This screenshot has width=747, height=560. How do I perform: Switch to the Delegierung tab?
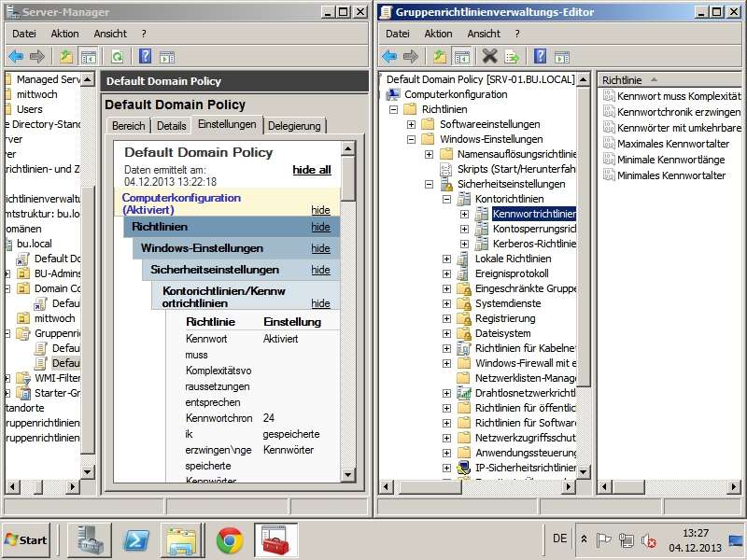coord(294,126)
